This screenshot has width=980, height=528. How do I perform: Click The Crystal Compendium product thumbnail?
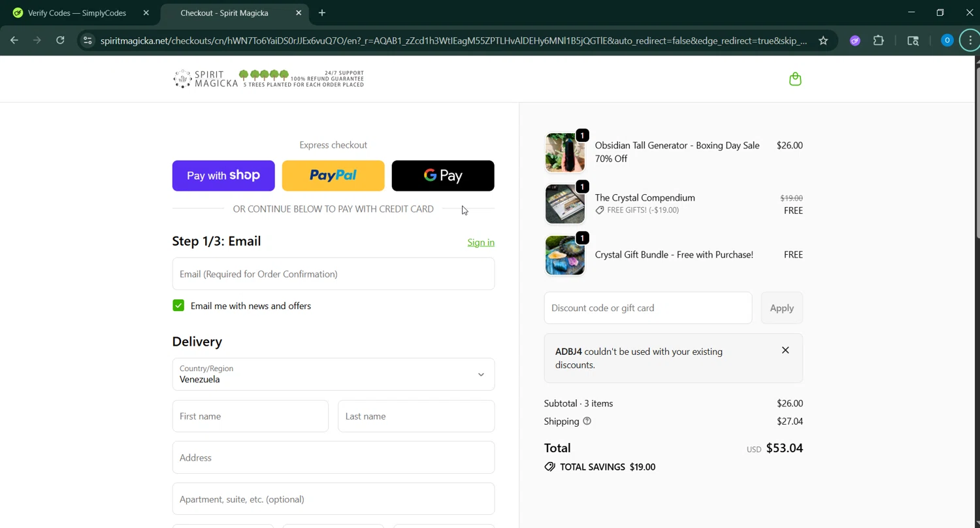pos(565,204)
